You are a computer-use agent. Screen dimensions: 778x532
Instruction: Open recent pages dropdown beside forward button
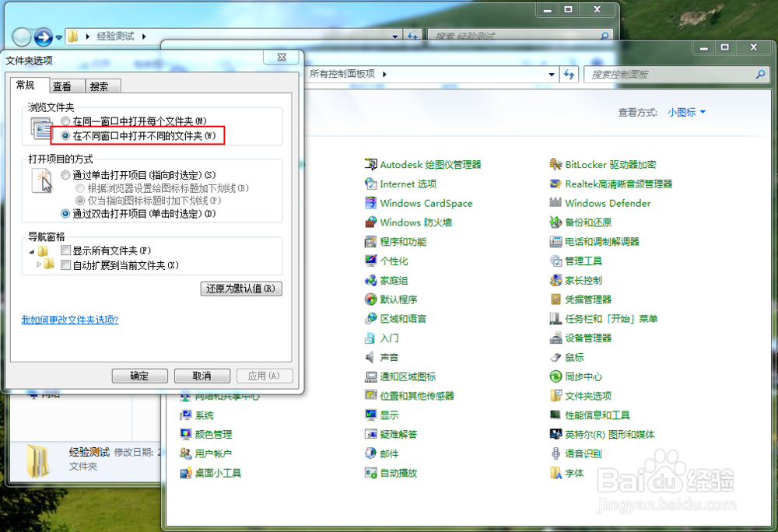pos(59,37)
